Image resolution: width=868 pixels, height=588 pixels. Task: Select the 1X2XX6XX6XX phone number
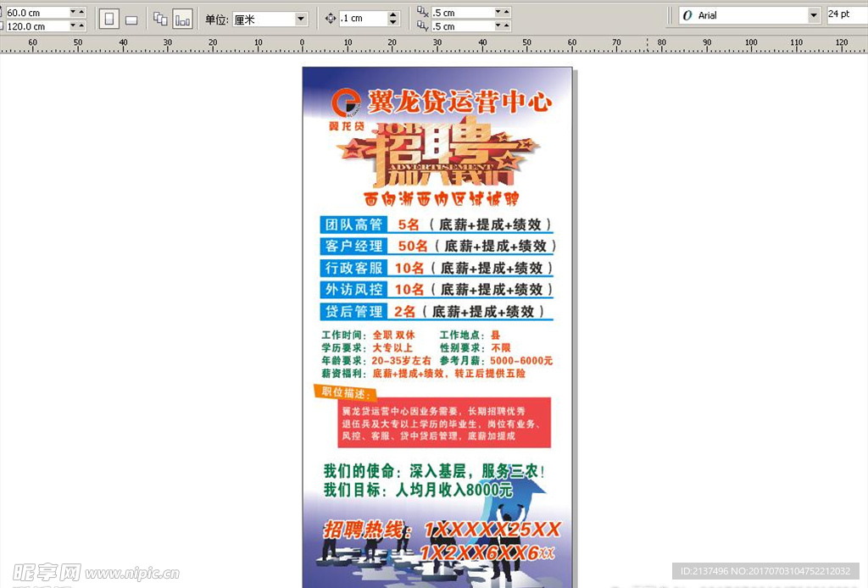click(487, 552)
